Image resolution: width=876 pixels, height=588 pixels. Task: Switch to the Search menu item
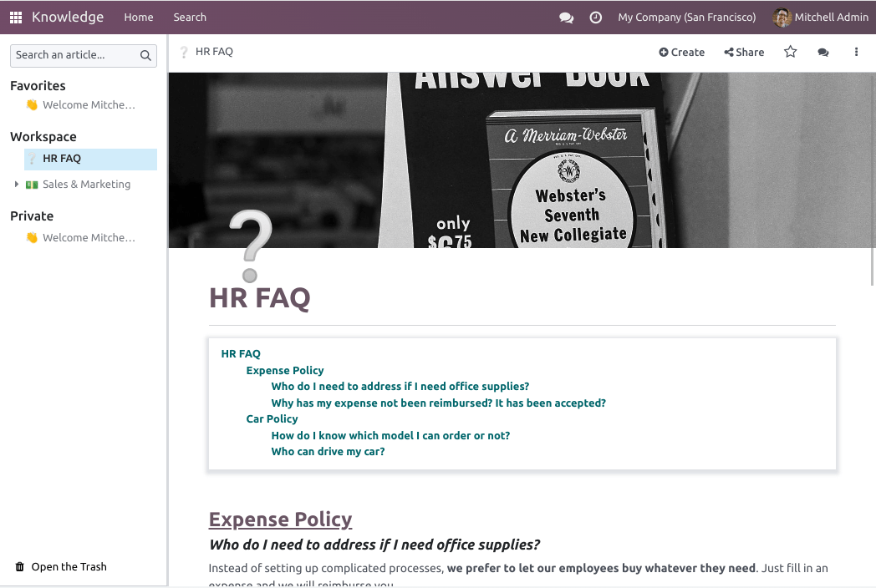click(x=190, y=17)
